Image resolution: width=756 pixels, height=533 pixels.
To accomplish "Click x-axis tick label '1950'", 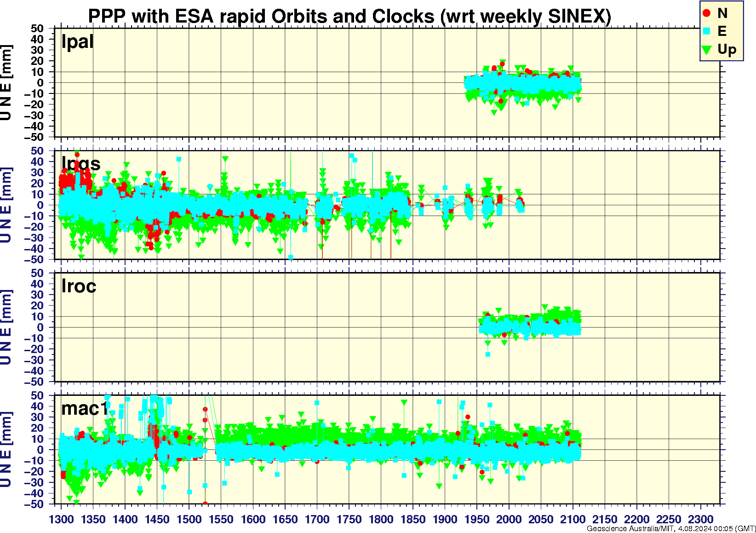I will [477, 520].
